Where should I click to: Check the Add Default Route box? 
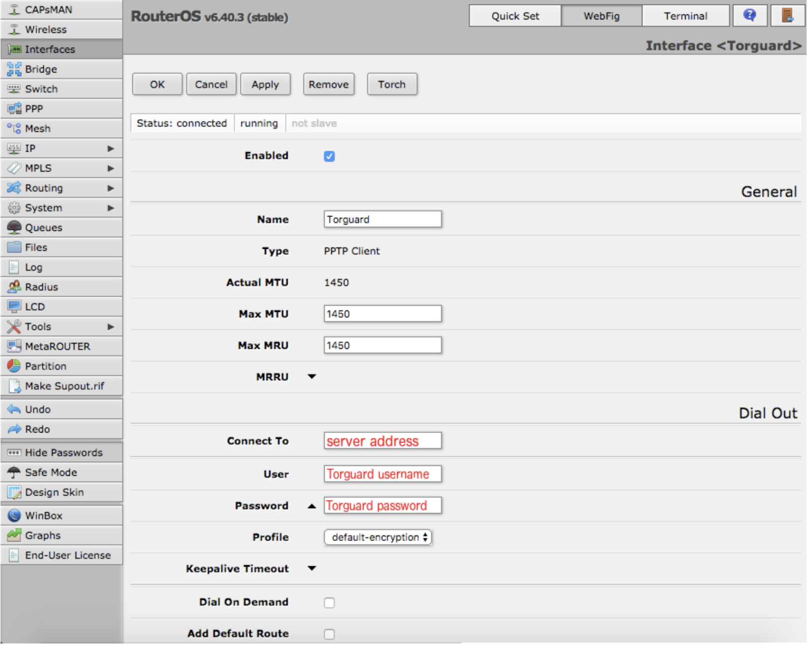[x=329, y=634]
